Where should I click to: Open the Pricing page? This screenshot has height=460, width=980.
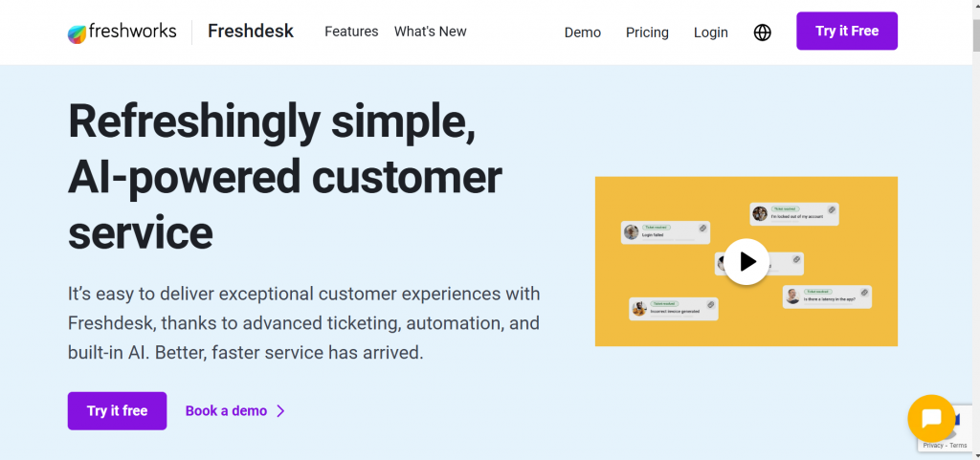647,33
